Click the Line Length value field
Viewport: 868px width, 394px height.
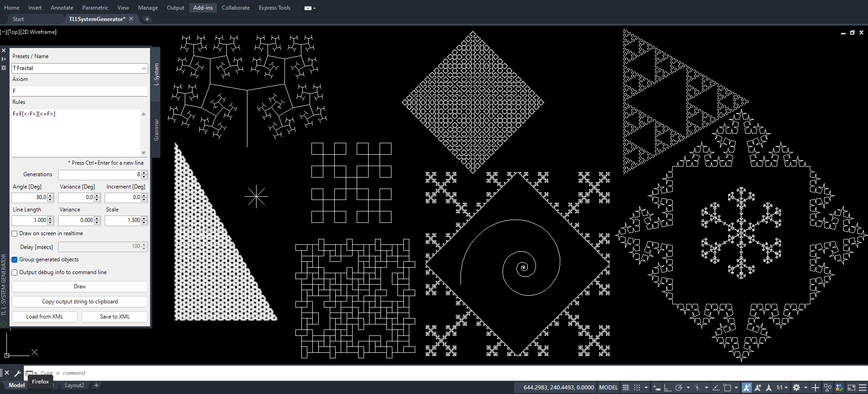(x=29, y=221)
